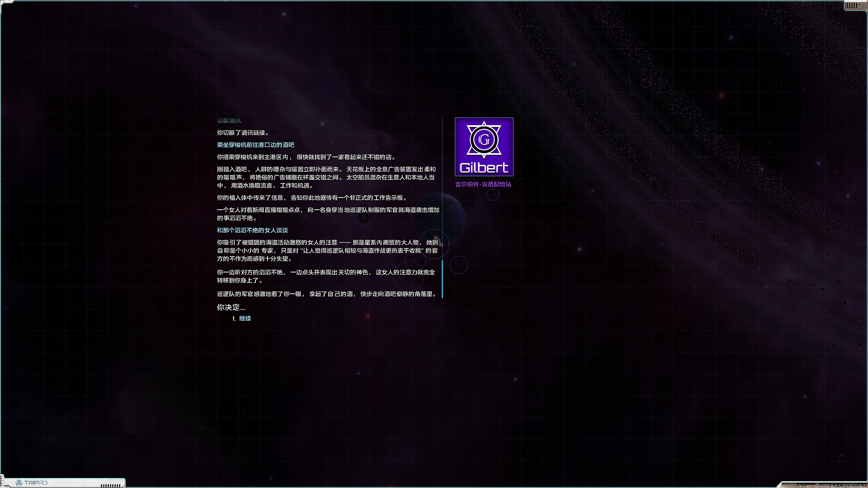Click the vent grille icon on TRIPAD panel
Screen dimensions: 868x488
pyautogui.click(x=110, y=485)
